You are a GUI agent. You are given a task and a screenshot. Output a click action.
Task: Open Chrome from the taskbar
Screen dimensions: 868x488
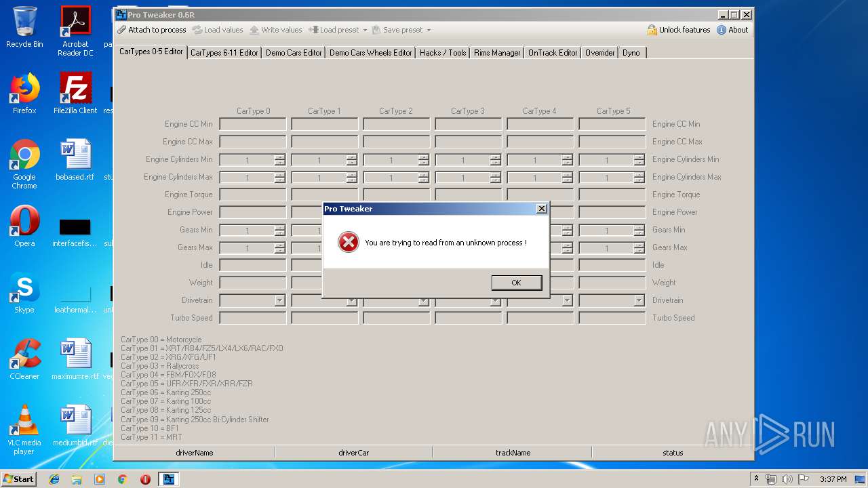click(x=122, y=479)
